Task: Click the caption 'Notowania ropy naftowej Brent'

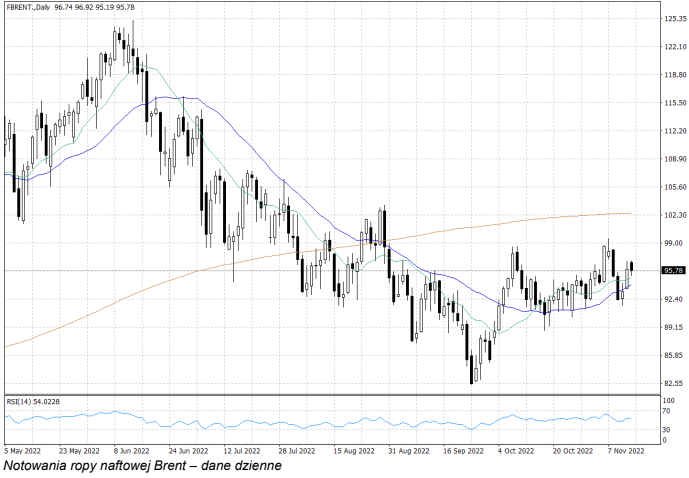Action: coord(143,466)
